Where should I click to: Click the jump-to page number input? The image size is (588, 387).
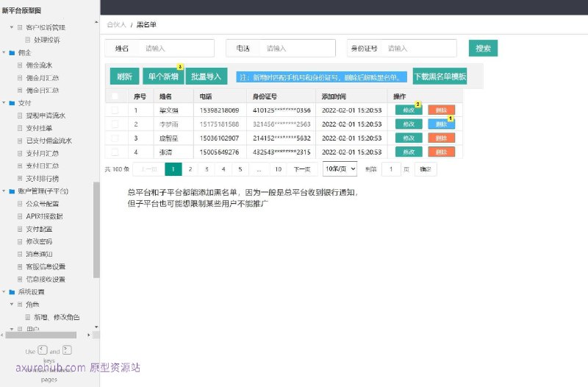click(x=391, y=169)
